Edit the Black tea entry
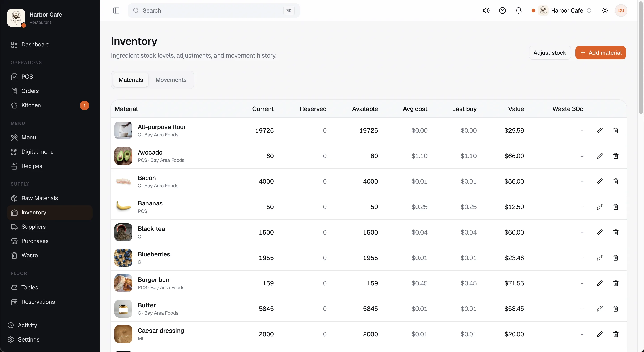 click(x=600, y=233)
